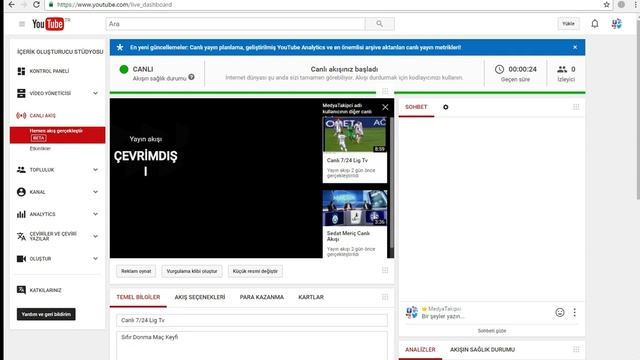Open Etkinlikler under Canlı Akış
640x360 pixels.
(40, 149)
